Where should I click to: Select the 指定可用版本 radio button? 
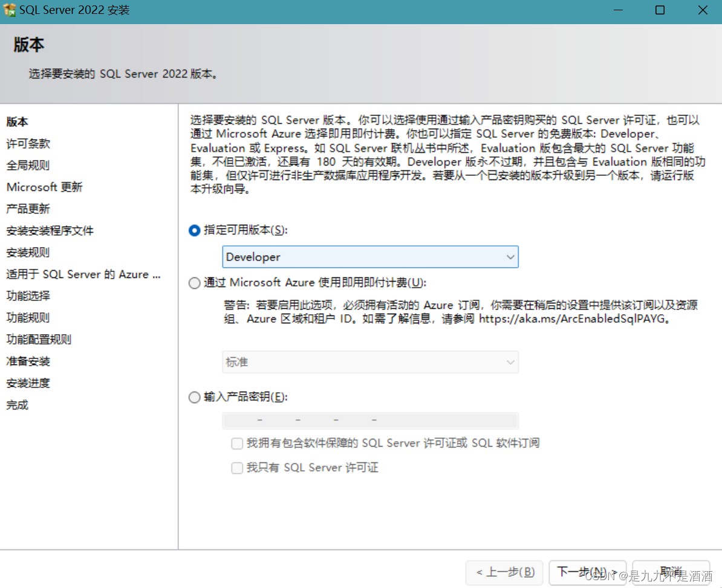pyautogui.click(x=194, y=230)
